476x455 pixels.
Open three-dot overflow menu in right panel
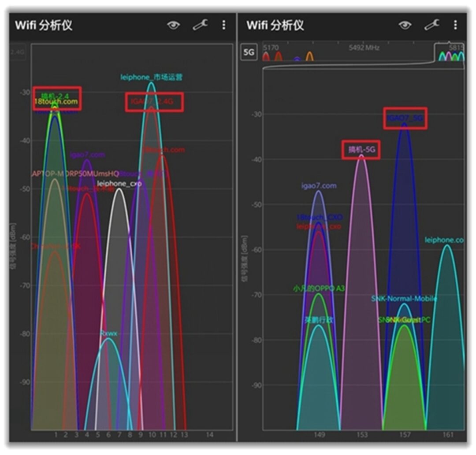point(455,25)
